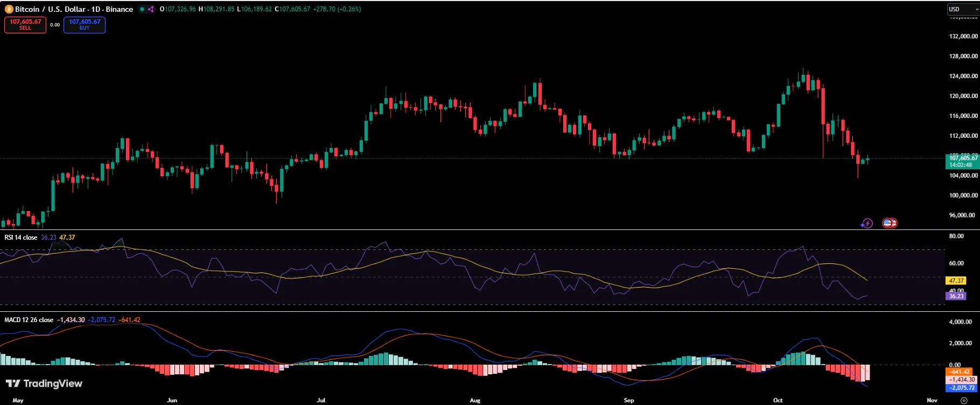
Task: Click the 96,000.00 price axis label
Action: [962, 215]
